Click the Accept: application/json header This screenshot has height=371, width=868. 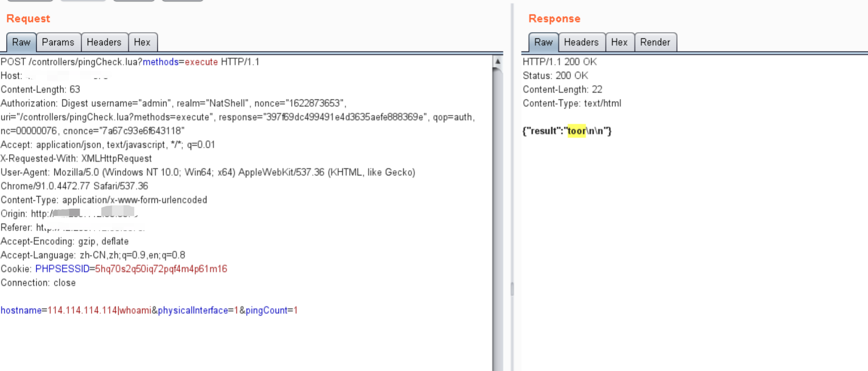(x=108, y=145)
